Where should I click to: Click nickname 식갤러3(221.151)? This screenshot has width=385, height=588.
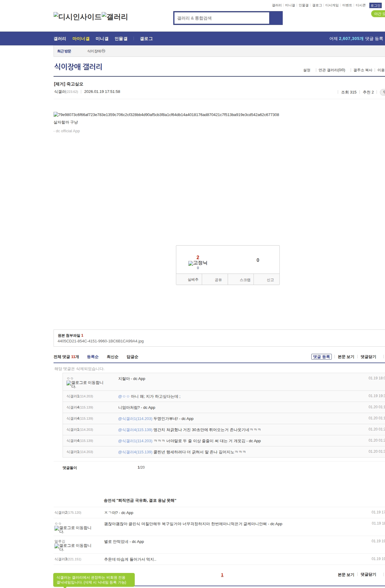pyautogui.click(x=68, y=559)
